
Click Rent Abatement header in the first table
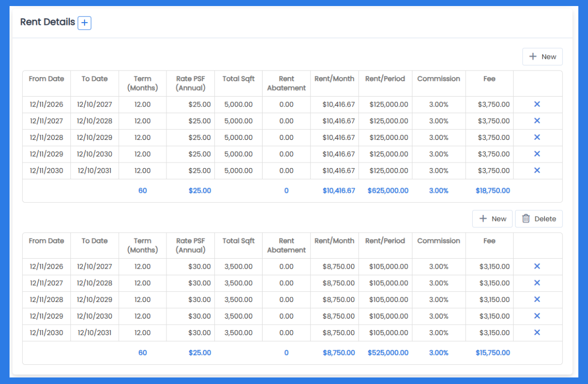(x=287, y=84)
